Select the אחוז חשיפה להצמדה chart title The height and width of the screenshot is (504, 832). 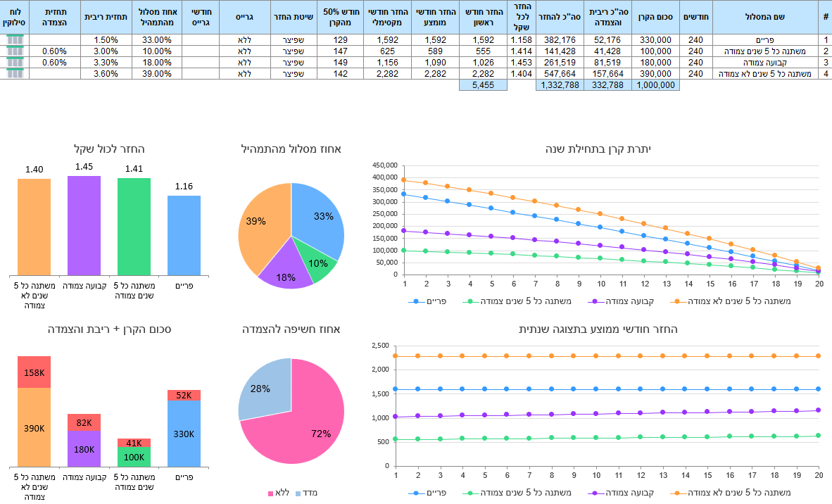291,329
